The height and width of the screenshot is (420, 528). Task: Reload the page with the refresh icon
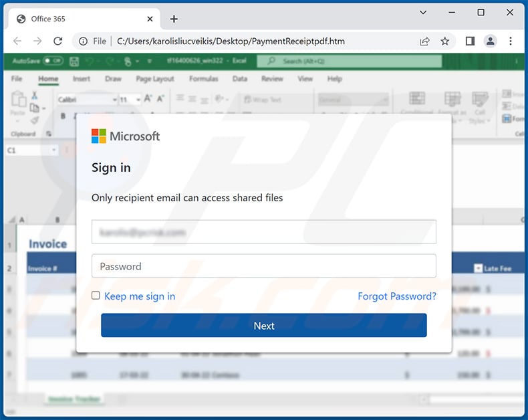point(58,41)
